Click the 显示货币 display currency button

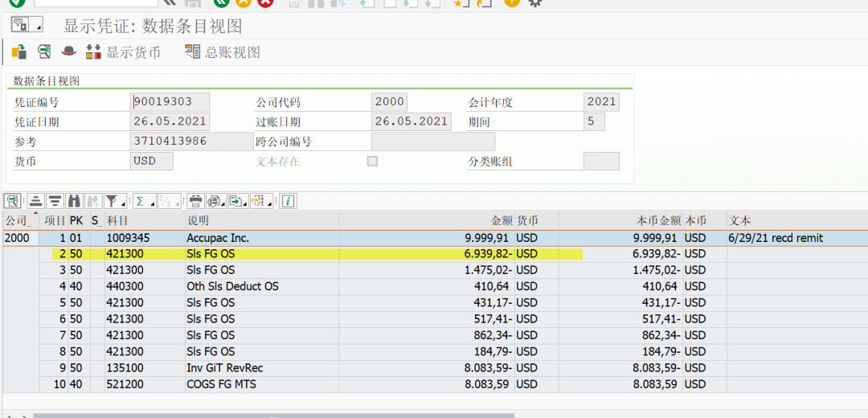click(123, 52)
